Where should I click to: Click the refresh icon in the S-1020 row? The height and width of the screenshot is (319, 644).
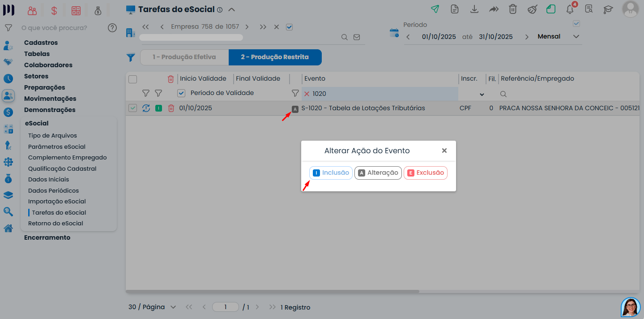click(146, 108)
